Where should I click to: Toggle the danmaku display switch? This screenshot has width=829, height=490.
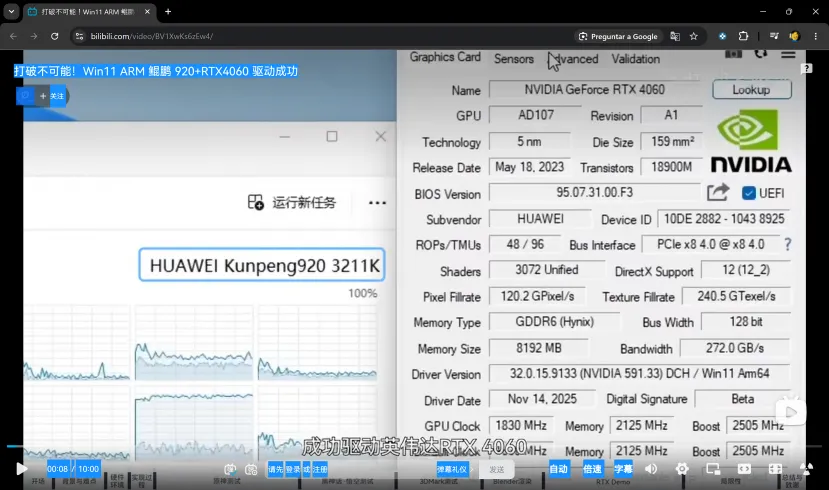coord(230,469)
